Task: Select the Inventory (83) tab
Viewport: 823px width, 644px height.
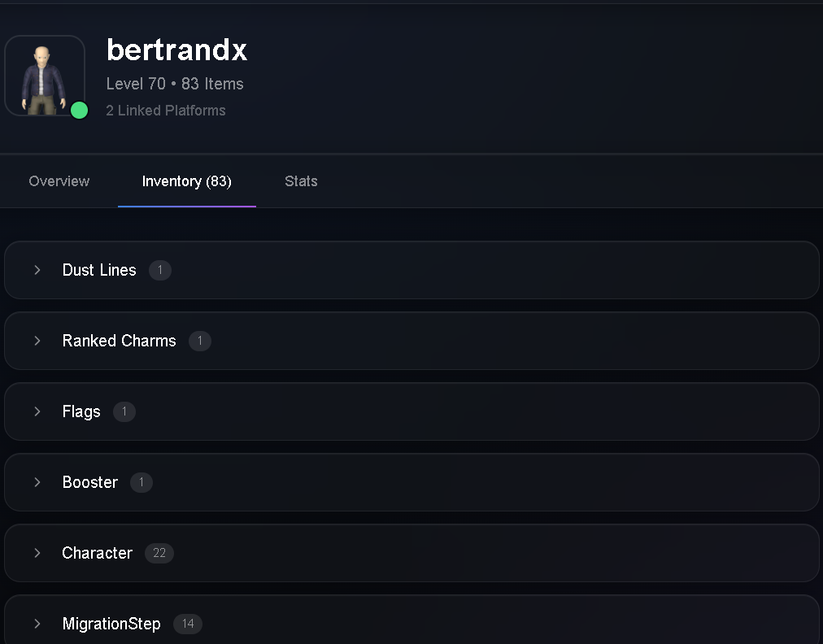Action: click(x=187, y=181)
